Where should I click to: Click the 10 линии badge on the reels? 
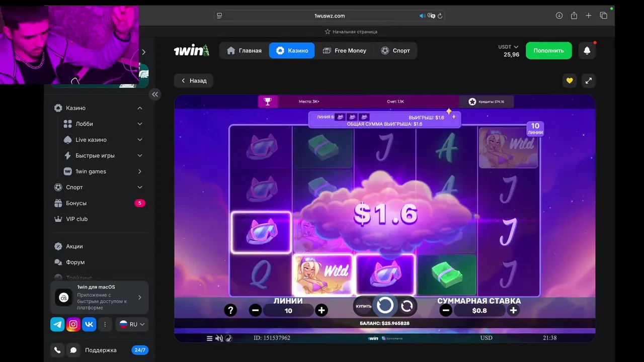[535, 129]
